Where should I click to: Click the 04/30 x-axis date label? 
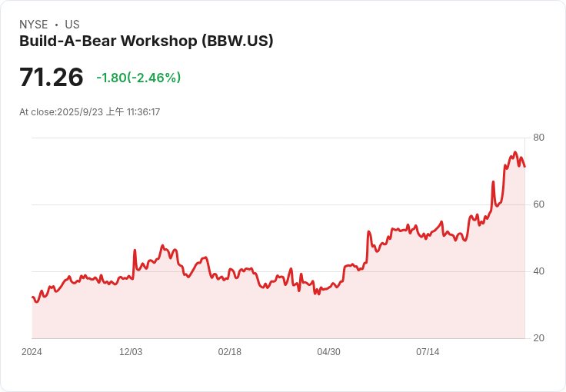(328, 351)
